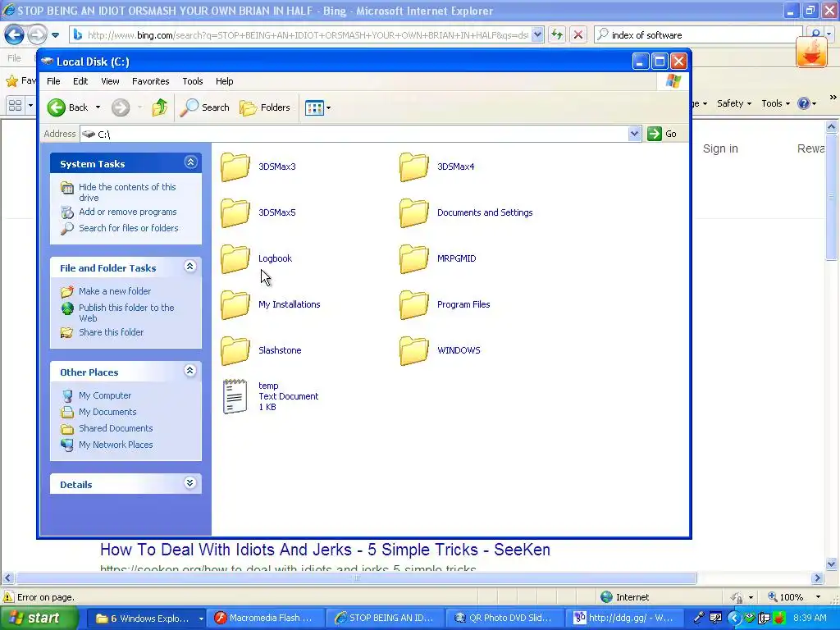Screen dimensions: 840x630
Task: Click the IE stop loading icon
Action: coord(578,34)
